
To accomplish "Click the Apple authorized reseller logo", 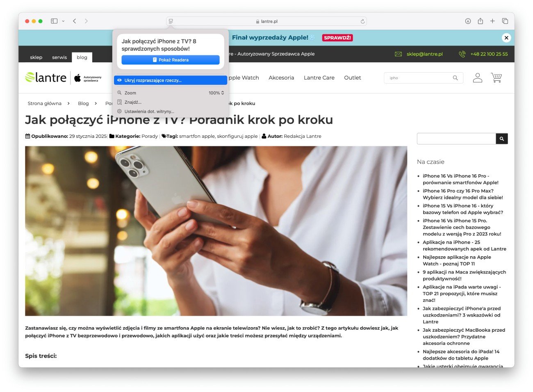I will pos(88,78).
